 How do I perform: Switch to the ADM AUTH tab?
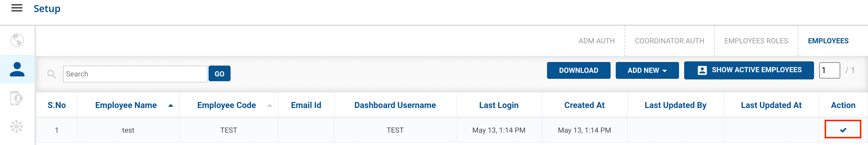(x=596, y=41)
